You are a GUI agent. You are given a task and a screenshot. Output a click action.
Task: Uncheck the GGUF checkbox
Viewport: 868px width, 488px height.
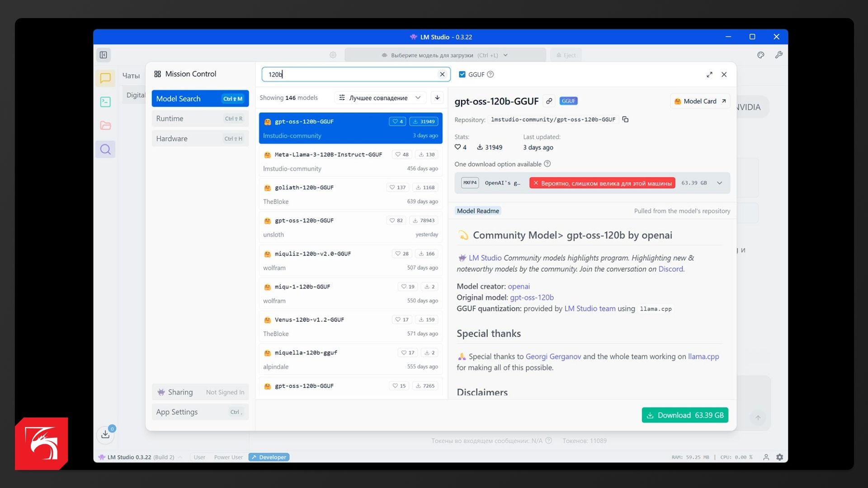462,75
